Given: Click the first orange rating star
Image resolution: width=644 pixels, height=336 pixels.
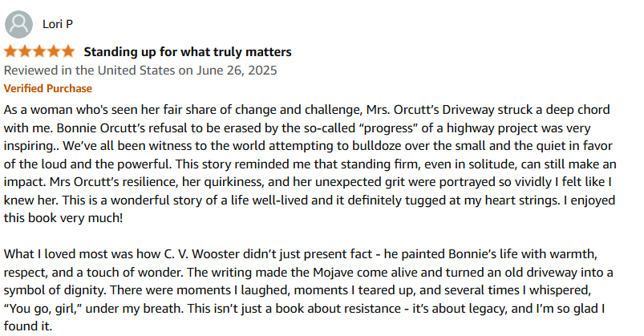Looking at the screenshot, I should tap(10, 52).
